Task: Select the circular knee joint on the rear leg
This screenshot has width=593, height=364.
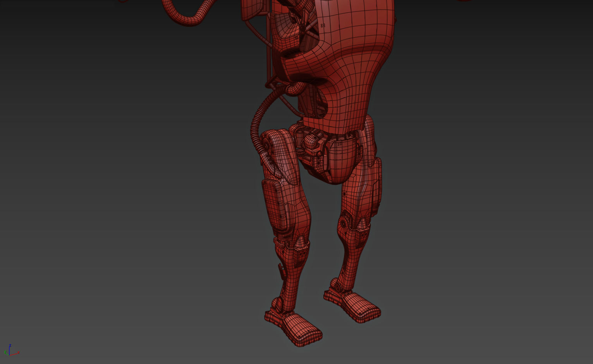Action: [344, 224]
